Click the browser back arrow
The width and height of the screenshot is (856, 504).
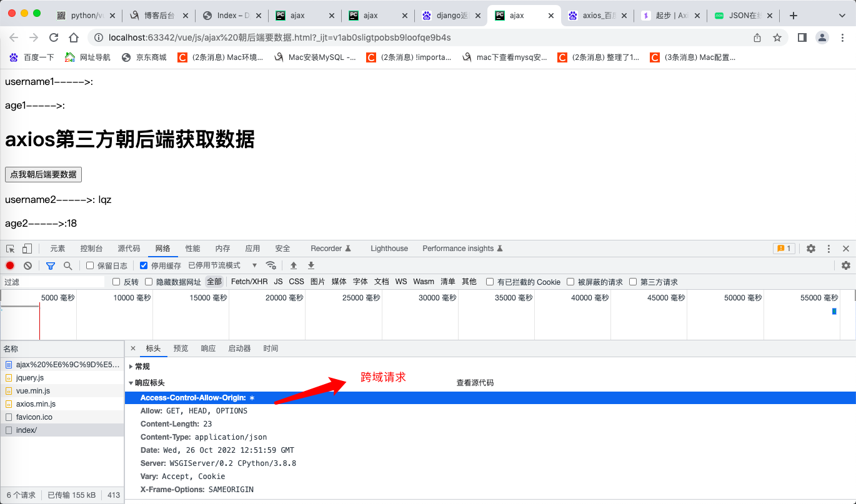(14, 37)
